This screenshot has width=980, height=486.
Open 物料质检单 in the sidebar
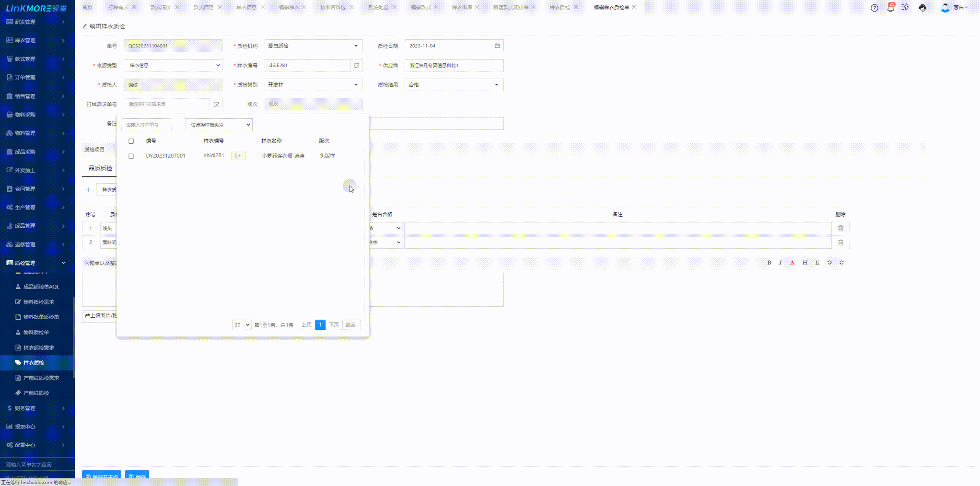(x=36, y=332)
